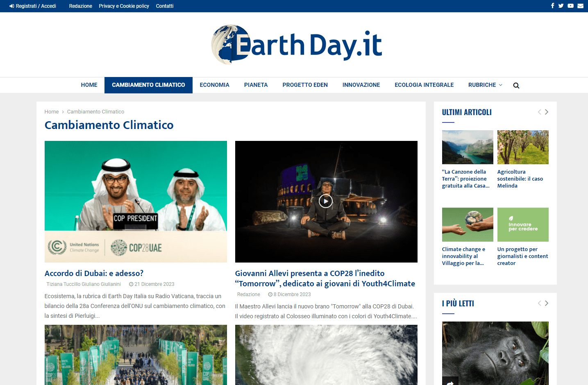Open 'Climate change e innovability' article link
The width and height of the screenshot is (588, 385).
tap(463, 256)
